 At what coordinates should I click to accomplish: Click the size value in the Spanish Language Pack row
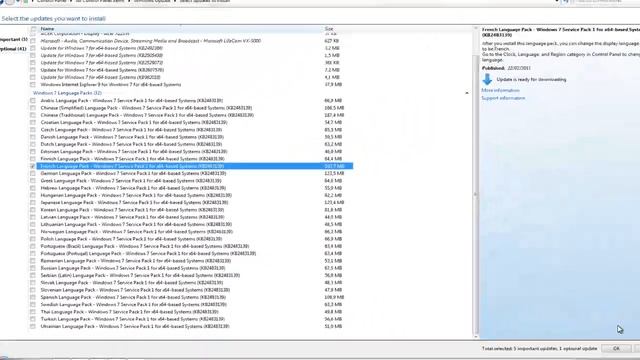tap(334, 297)
